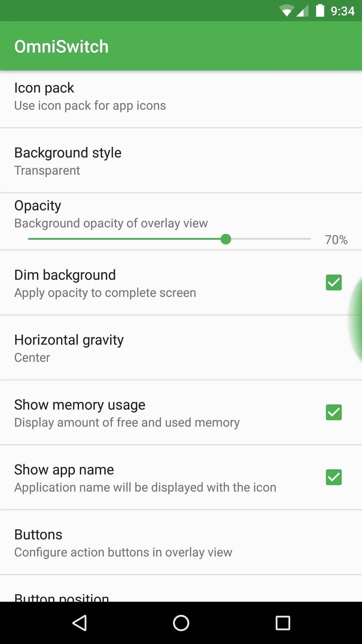Tap the 9:34 clock in status bar
The width and height of the screenshot is (362, 644).
click(342, 11)
